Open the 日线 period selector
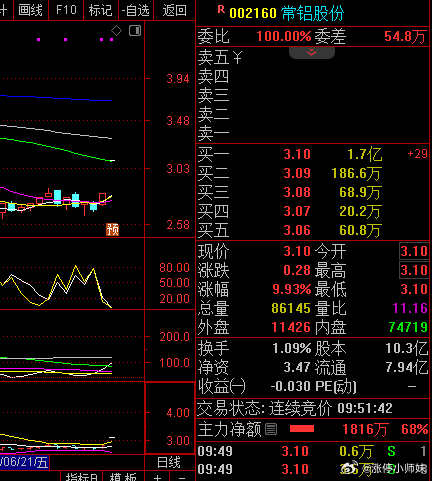 click(x=169, y=463)
